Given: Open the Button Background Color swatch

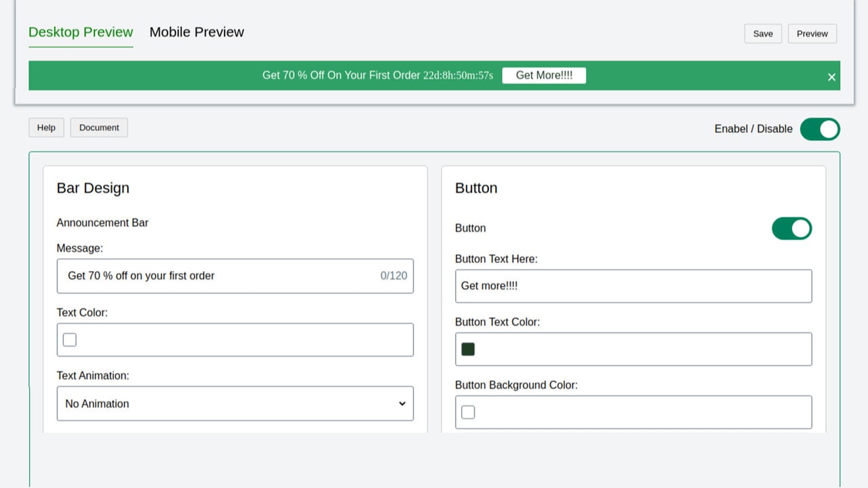Looking at the screenshot, I should [x=468, y=412].
